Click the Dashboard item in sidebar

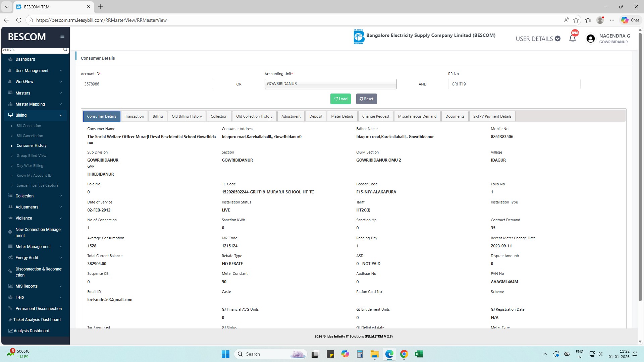click(x=25, y=59)
